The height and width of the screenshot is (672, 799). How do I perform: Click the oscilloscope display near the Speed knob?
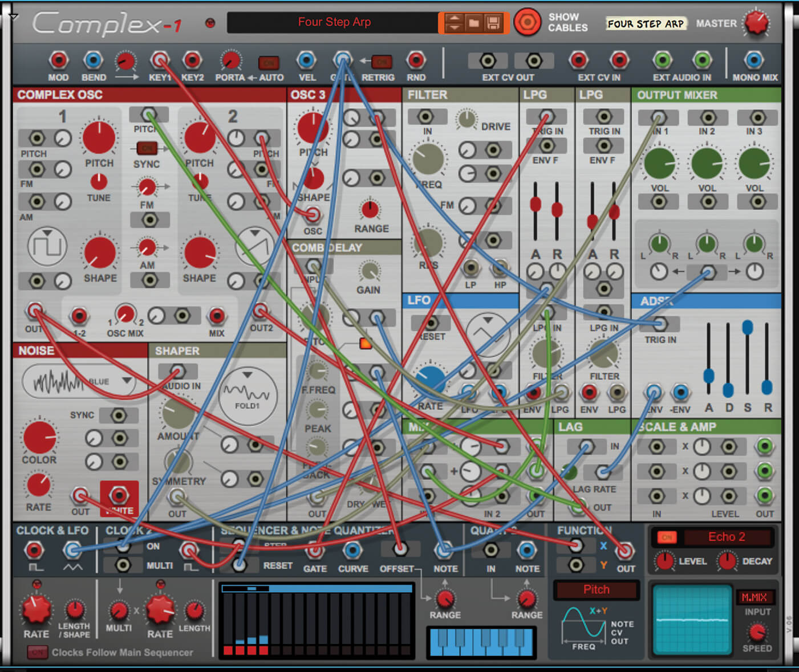pos(692,621)
